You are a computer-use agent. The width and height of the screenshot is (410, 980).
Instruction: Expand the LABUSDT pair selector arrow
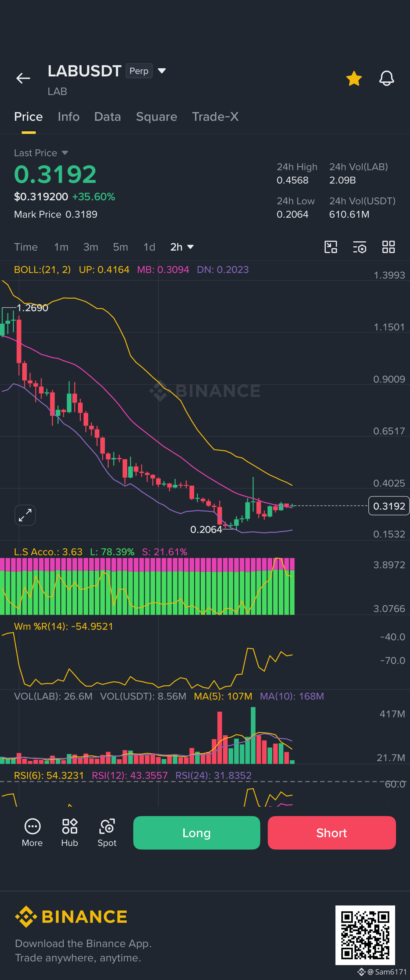coord(162,71)
